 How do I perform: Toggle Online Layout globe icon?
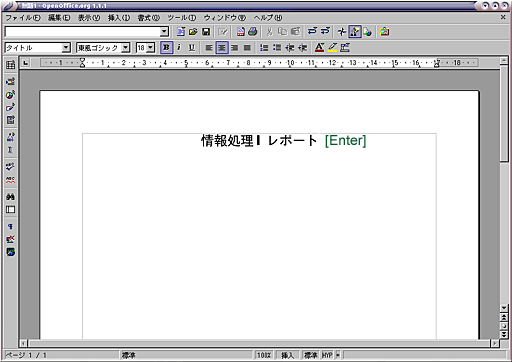(10, 252)
